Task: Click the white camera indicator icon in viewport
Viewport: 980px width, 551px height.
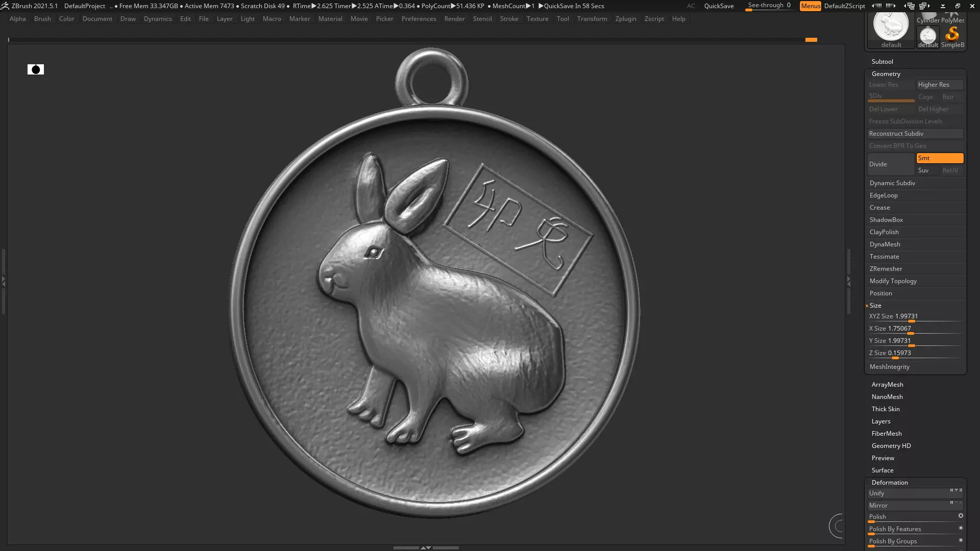Action: [36, 69]
